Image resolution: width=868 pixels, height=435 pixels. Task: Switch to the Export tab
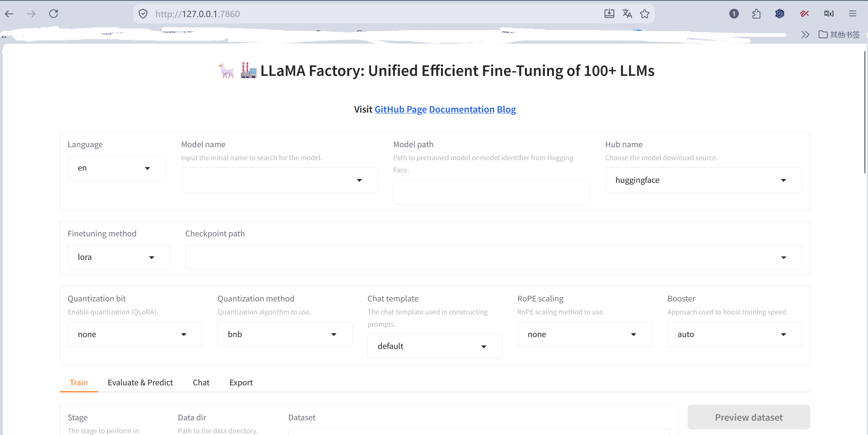pos(241,383)
